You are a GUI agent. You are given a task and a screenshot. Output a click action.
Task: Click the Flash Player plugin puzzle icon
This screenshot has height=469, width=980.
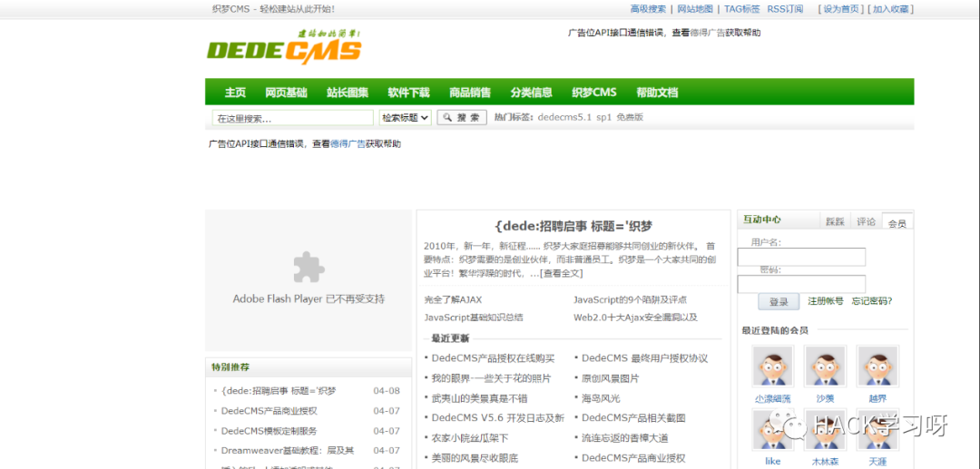tap(309, 267)
